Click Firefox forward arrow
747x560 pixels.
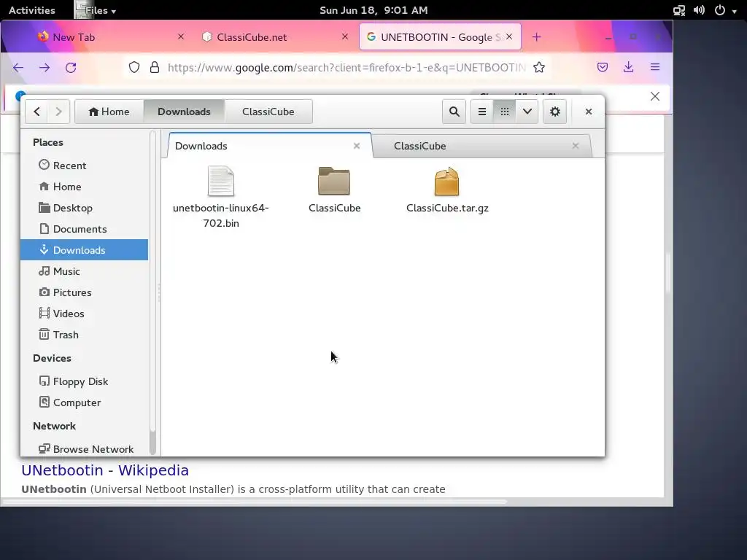coord(44,68)
